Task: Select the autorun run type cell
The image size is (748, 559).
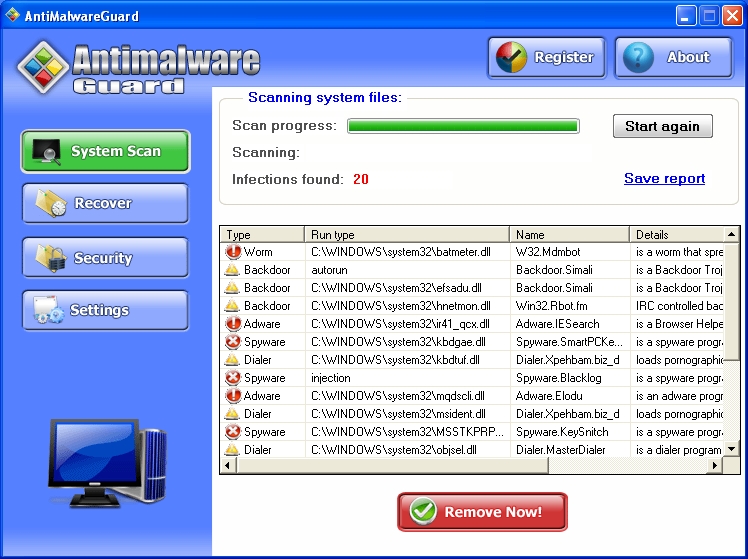Action: click(407, 270)
